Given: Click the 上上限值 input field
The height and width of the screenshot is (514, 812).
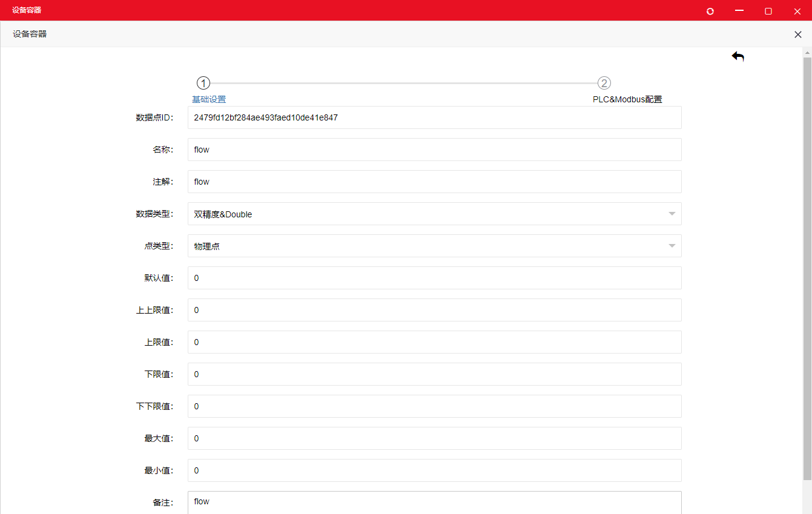Looking at the screenshot, I should (x=434, y=310).
